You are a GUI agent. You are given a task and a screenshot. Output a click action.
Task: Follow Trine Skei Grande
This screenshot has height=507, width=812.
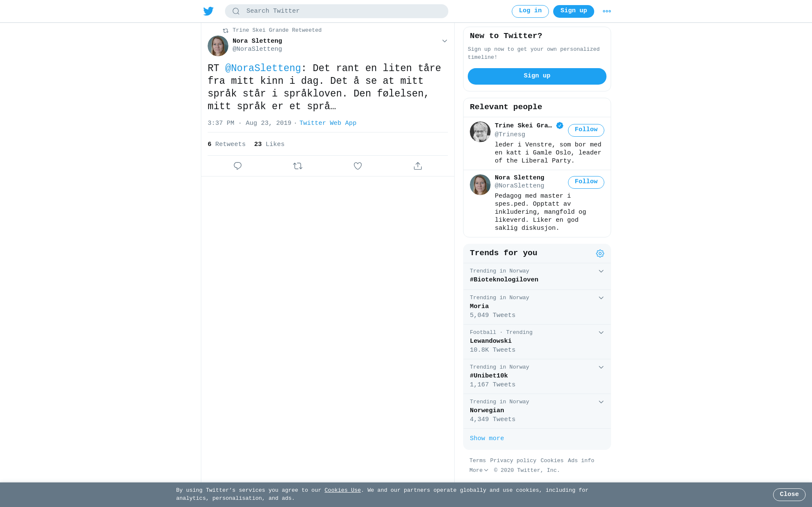coord(586,130)
